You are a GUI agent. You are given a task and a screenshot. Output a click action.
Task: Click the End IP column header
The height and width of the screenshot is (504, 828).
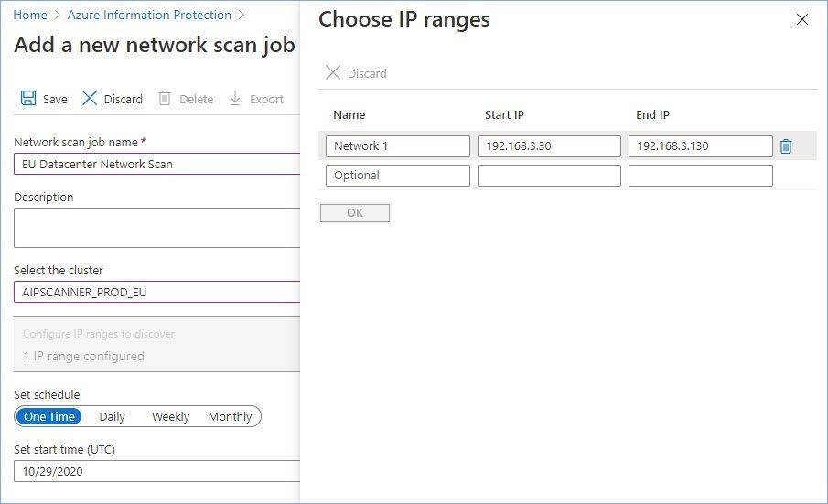click(x=652, y=115)
